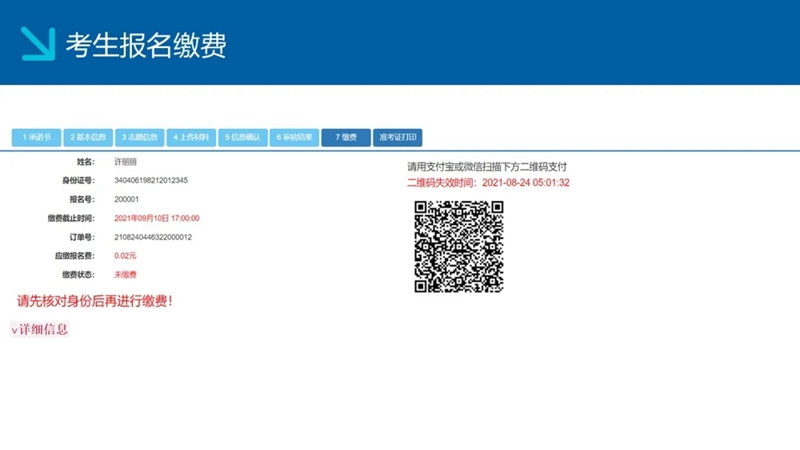Click the 考生报名缴费 page title
Image resolution: width=800 pixels, height=450 pixels.
click(x=146, y=45)
